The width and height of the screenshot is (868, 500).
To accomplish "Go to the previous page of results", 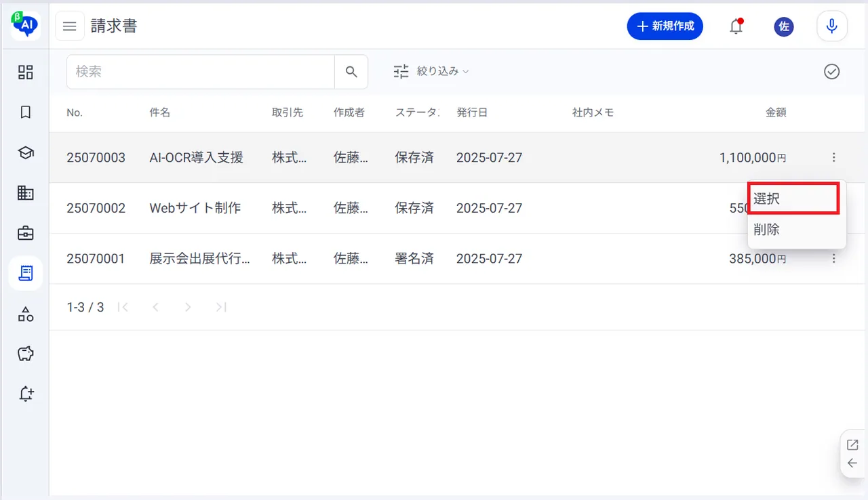I will [155, 308].
